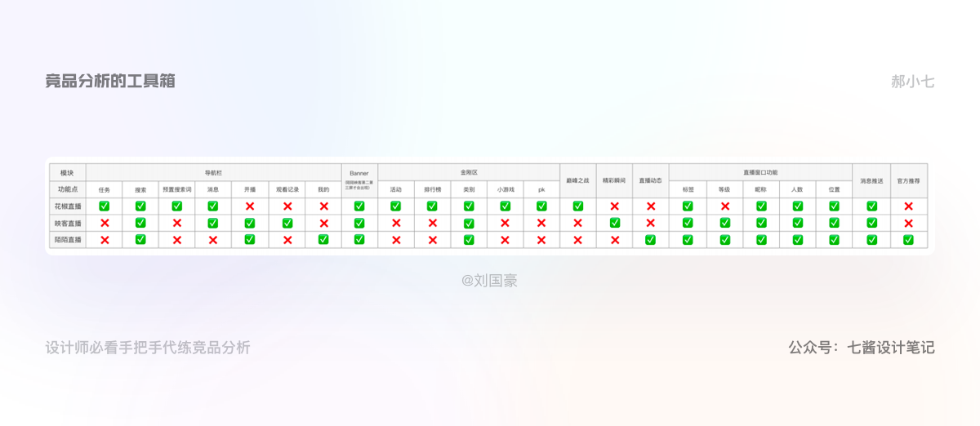The image size is (980, 426).
Task: Click the 公众号：七酱设计笔记 text
Action: (862, 348)
